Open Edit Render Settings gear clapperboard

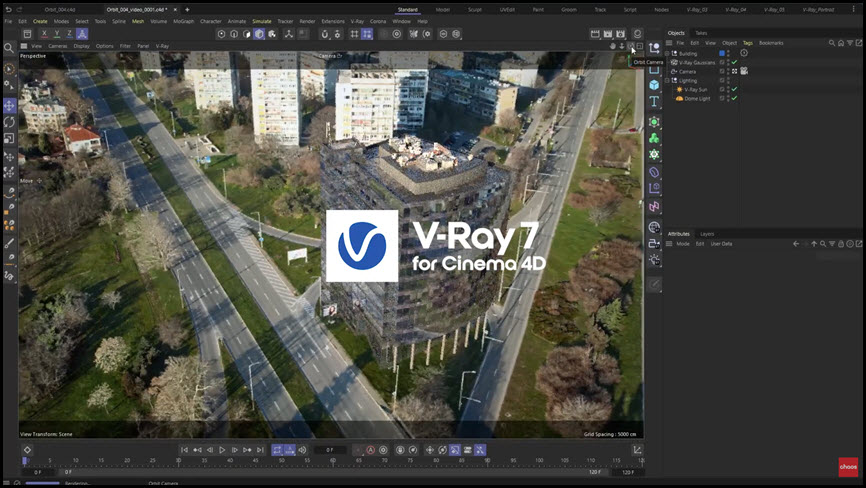coord(621,34)
